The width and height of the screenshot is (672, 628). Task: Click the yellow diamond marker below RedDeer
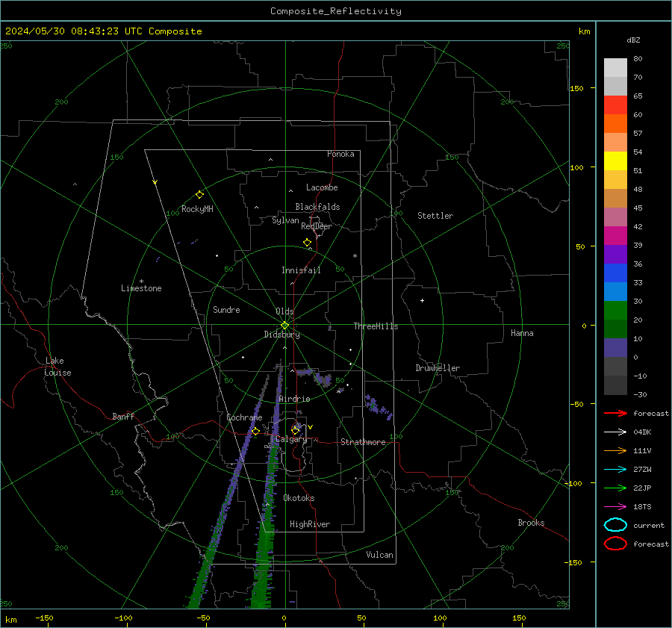307,243
